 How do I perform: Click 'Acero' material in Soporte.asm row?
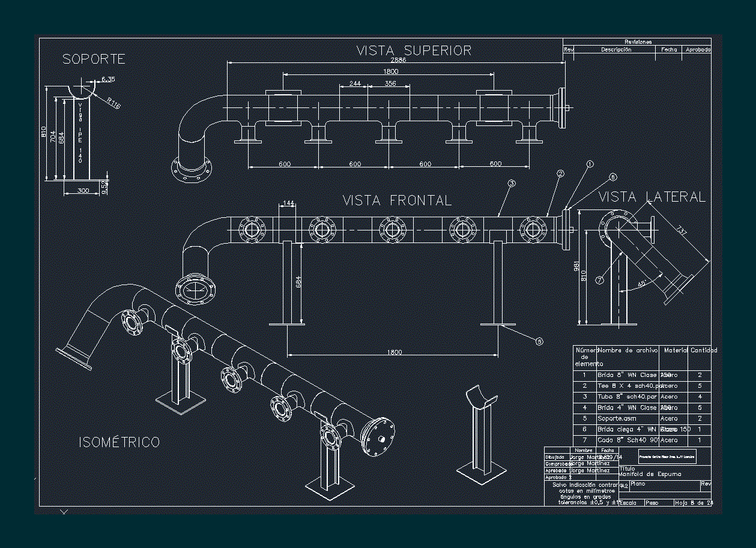click(669, 418)
